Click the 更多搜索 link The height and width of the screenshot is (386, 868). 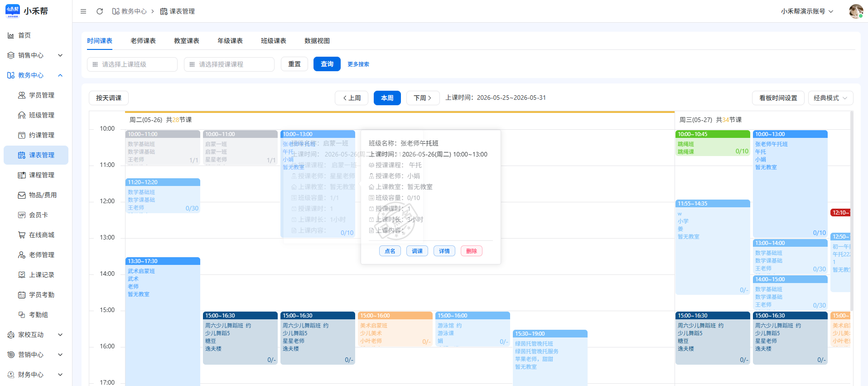tap(358, 64)
